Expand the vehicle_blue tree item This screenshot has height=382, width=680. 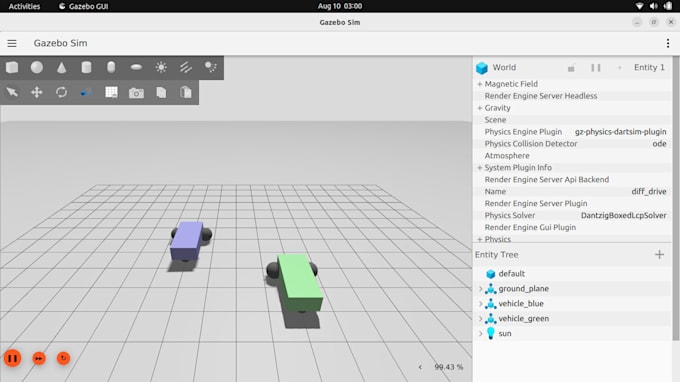point(481,304)
